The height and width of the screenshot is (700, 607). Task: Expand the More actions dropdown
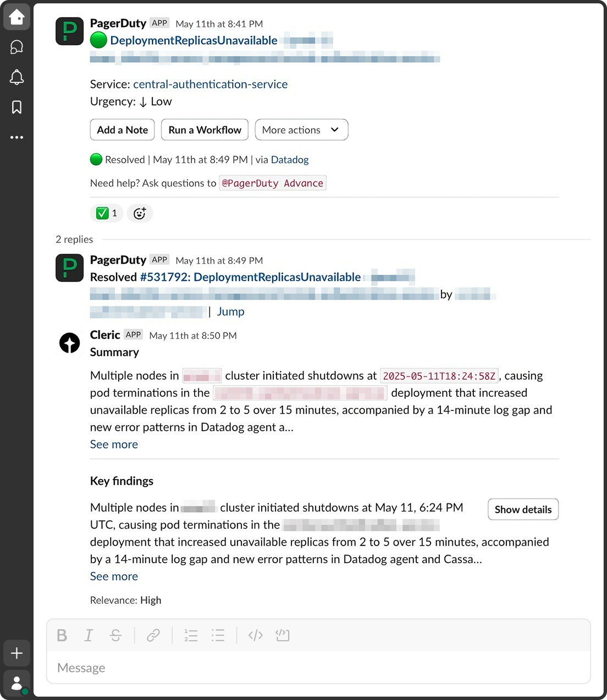pos(301,130)
